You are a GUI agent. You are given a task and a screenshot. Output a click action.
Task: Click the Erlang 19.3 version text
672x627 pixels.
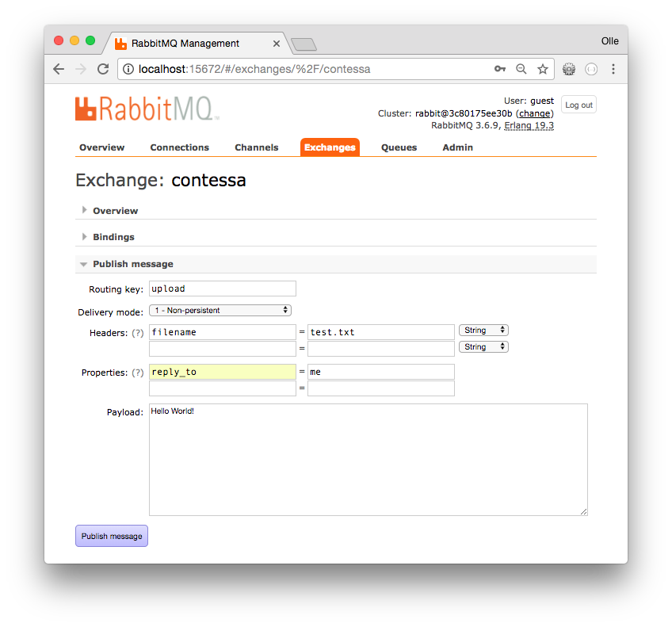tap(529, 125)
